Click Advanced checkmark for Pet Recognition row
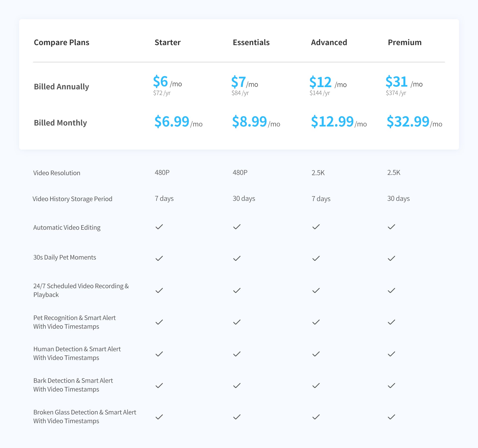The image size is (478, 448). click(x=316, y=322)
